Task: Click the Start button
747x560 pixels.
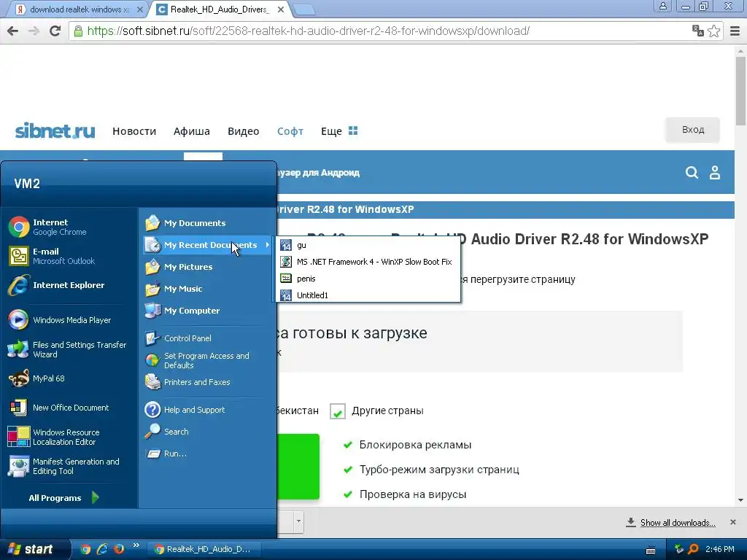Action: [x=34, y=549]
